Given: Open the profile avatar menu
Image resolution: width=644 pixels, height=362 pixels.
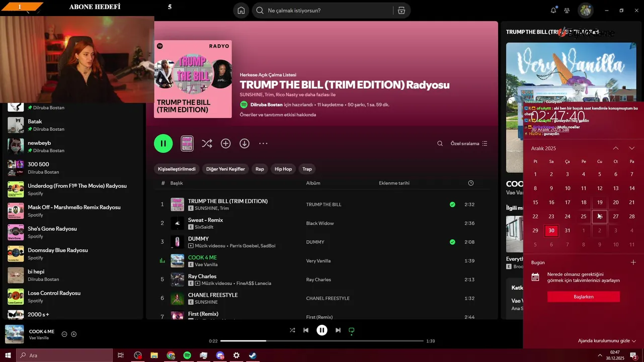Looking at the screenshot, I should (x=585, y=11).
